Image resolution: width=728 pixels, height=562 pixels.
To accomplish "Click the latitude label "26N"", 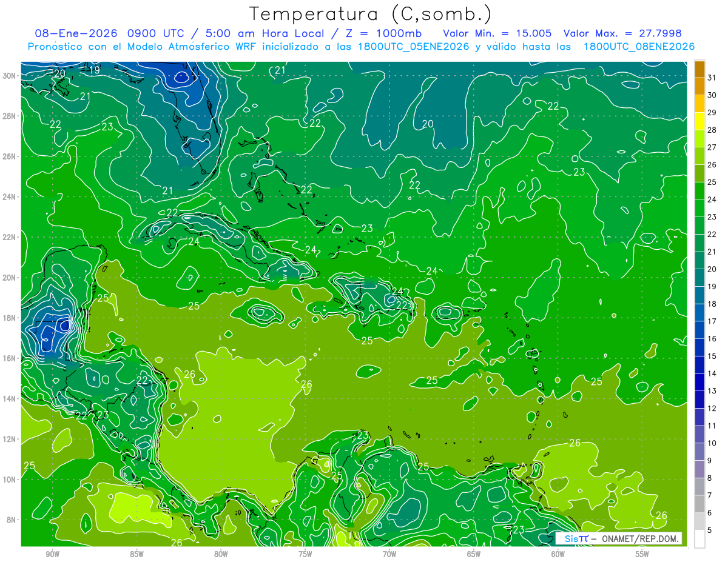I will 9,156.
